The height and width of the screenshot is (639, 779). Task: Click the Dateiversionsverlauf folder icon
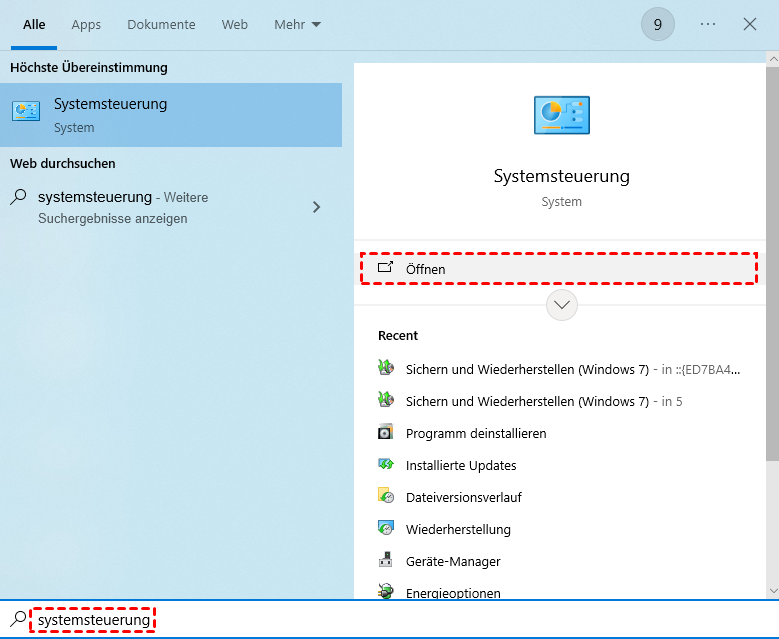(386, 497)
